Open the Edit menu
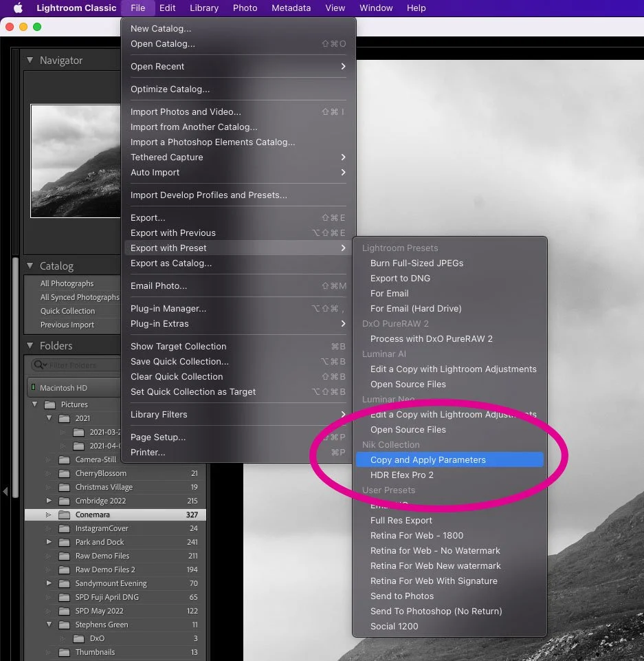The image size is (644, 661). (x=167, y=8)
